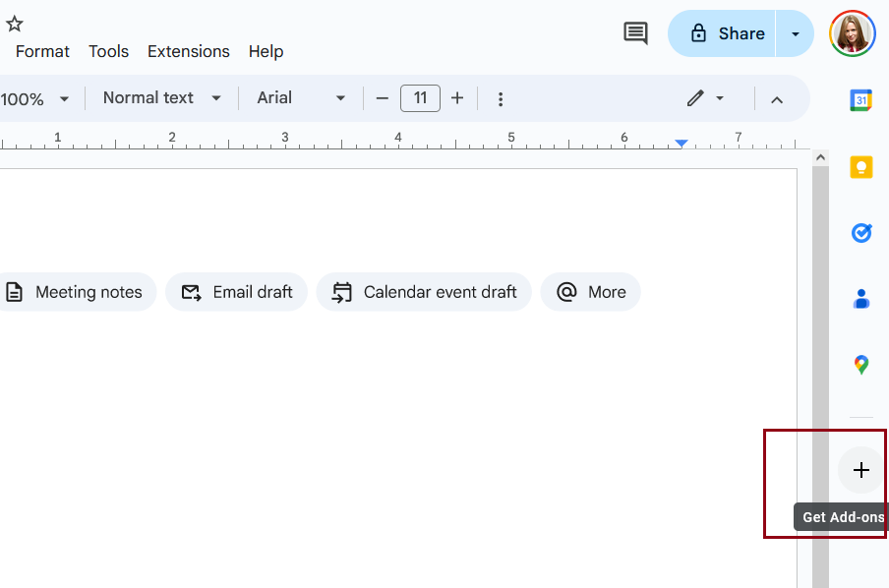Screen dimensions: 889x588
Task: Open the Tools menu
Action: (x=108, y=51)
